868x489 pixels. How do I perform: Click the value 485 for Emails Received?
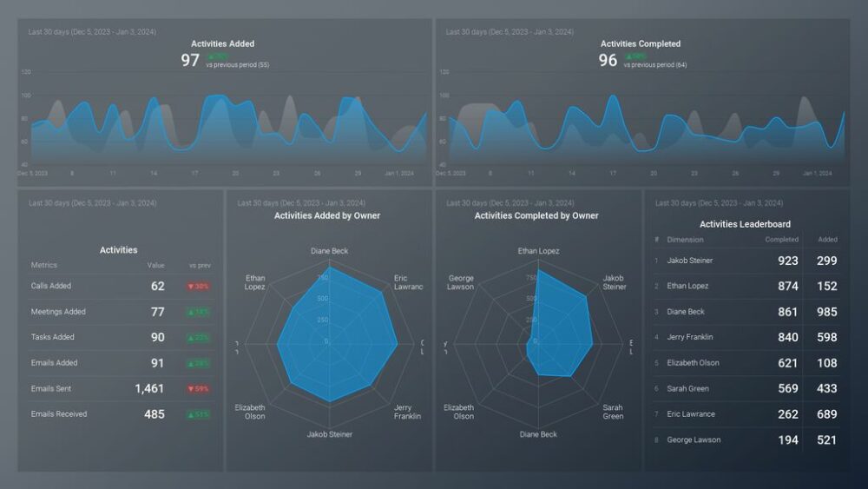155,414
